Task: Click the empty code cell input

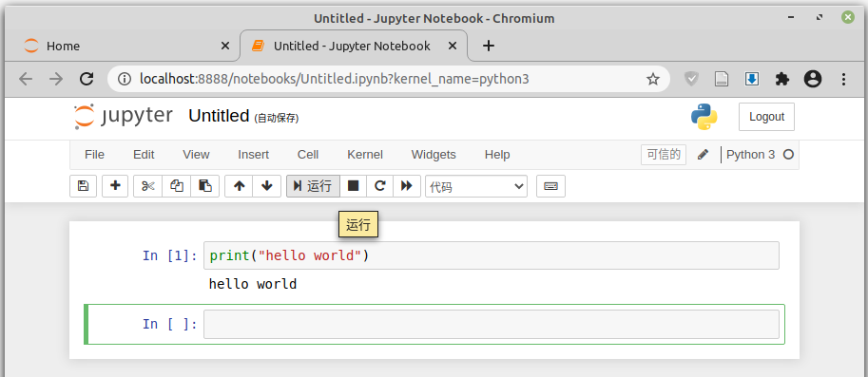Action: point(491,324)
